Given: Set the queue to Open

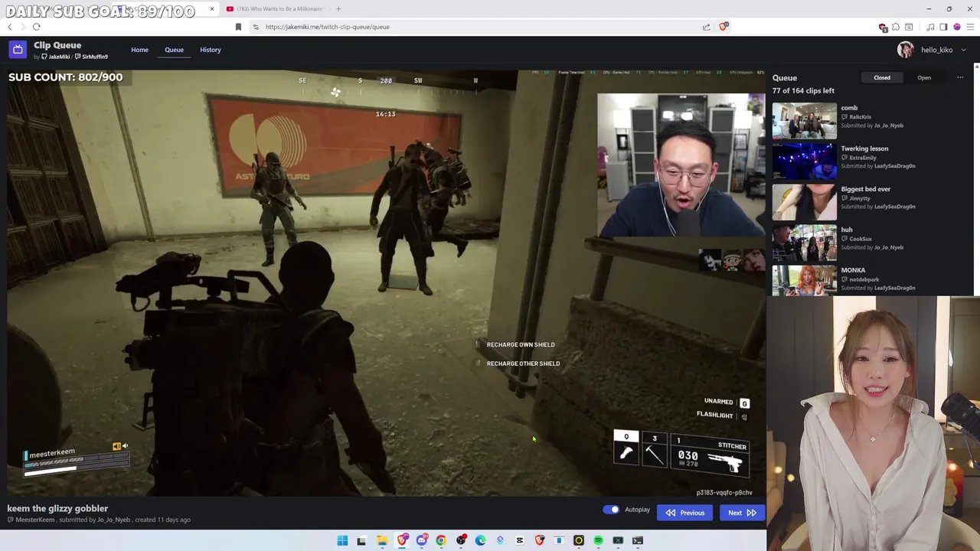Looking at the screenshot, I should coord(924,77).
